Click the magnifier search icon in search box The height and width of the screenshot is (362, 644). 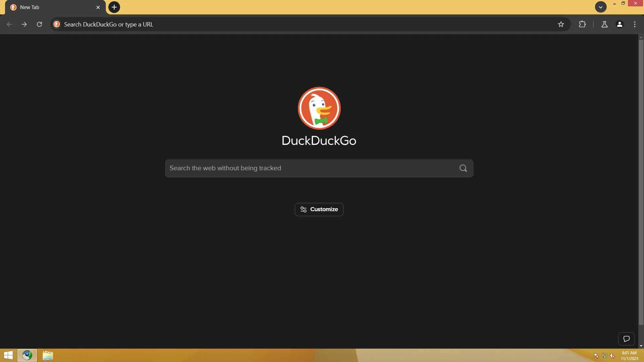tap(463, 168)
